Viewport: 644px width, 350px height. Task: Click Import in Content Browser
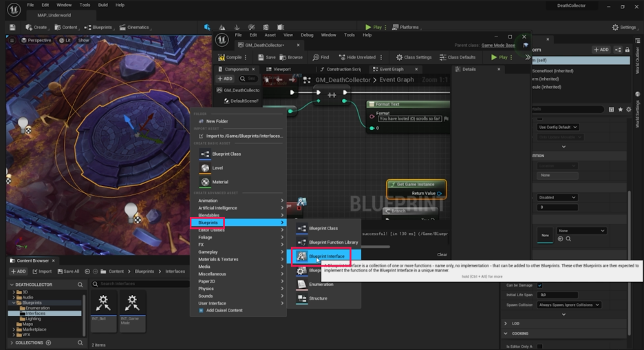tap(42, 271)
